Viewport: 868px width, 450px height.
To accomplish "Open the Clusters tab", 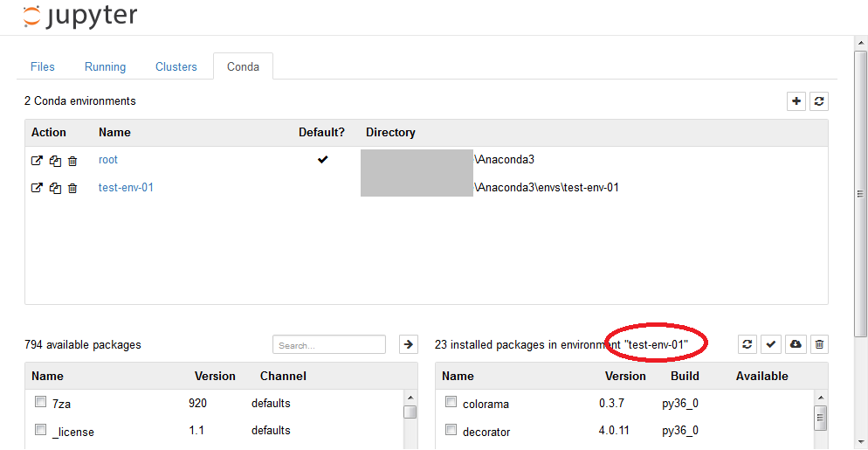I will [176, 66].
